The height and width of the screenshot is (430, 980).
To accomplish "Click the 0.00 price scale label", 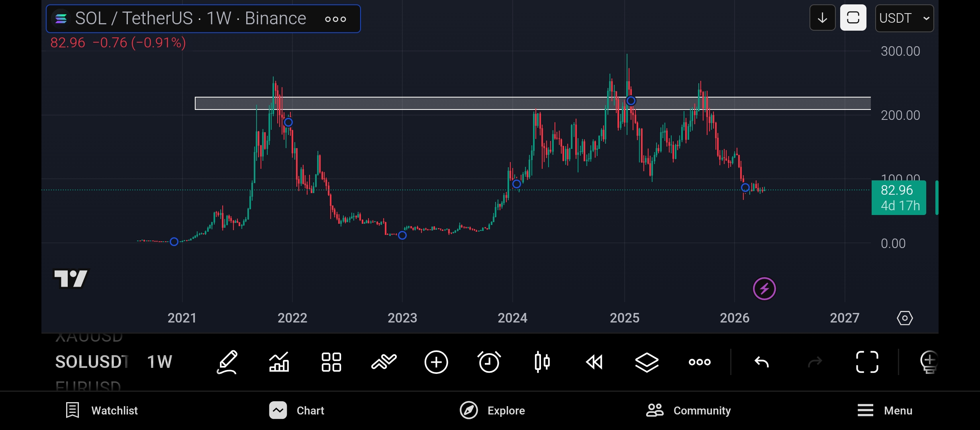I will click(x=893, y=244).
